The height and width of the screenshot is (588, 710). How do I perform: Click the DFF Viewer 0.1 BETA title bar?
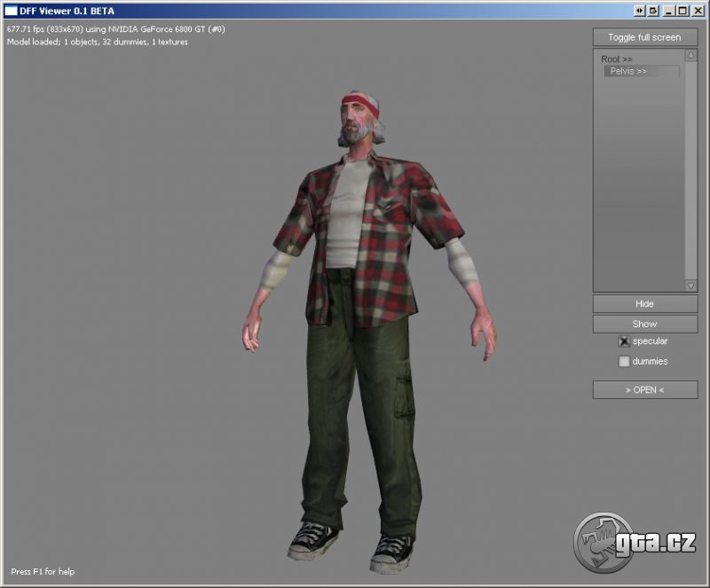[311, 11]
